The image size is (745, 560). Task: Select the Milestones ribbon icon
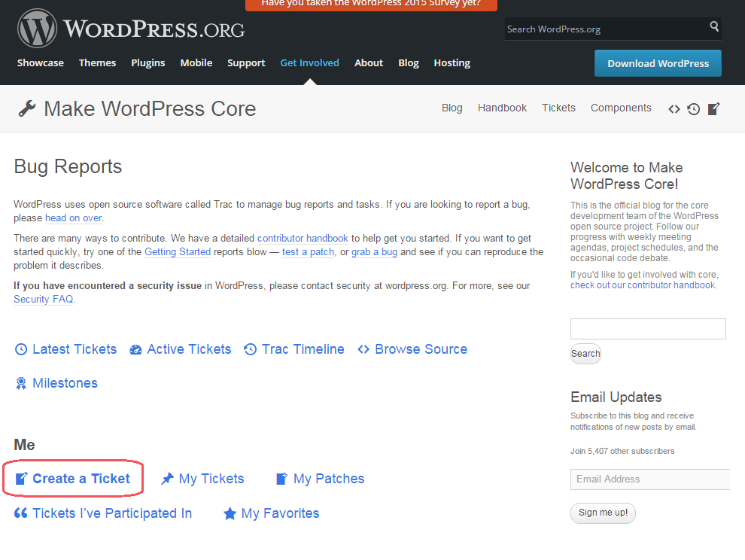tap(20, 382)
